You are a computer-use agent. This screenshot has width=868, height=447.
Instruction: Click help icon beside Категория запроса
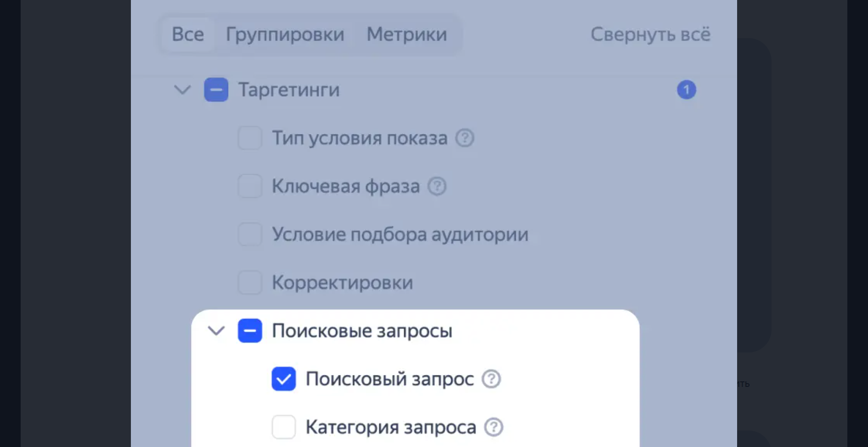pyautogui.click(x=493, y=427)
